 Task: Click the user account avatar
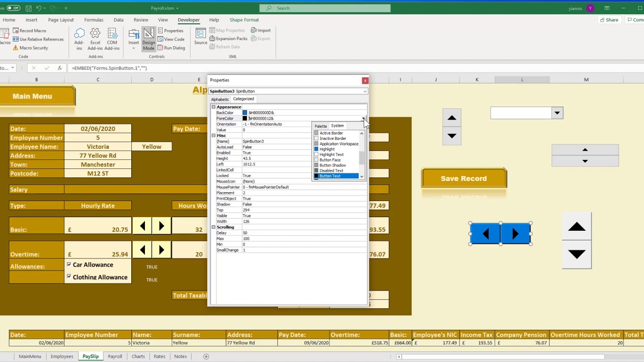pos(590,8)
